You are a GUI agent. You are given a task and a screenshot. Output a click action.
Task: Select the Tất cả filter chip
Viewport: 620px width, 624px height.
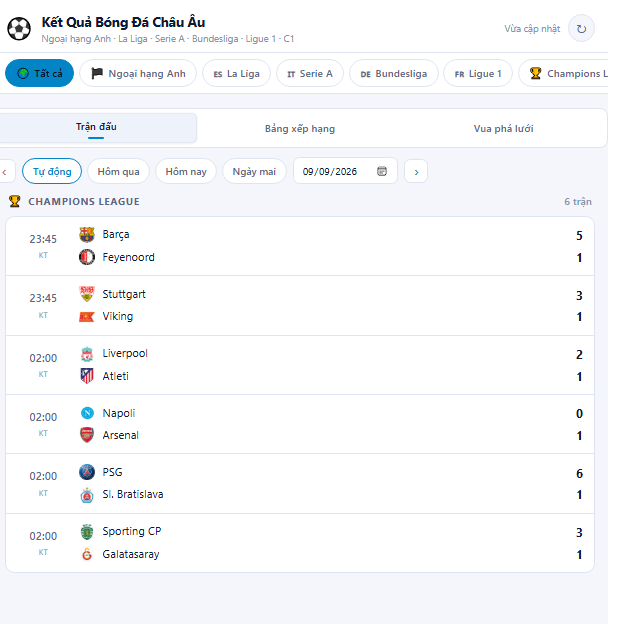coord(39,73)
